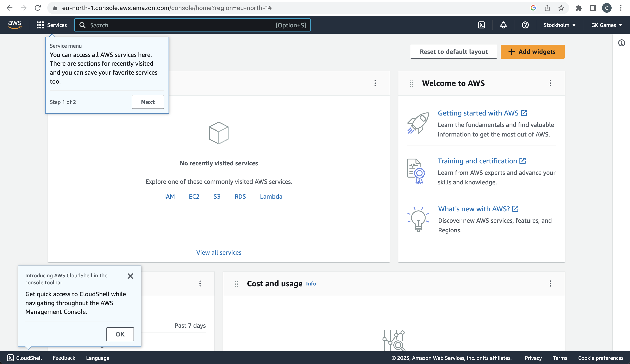The height and width of the screenshot is (364, 630).
Task: Toggle the browser side panel icon
Action: 593,8
